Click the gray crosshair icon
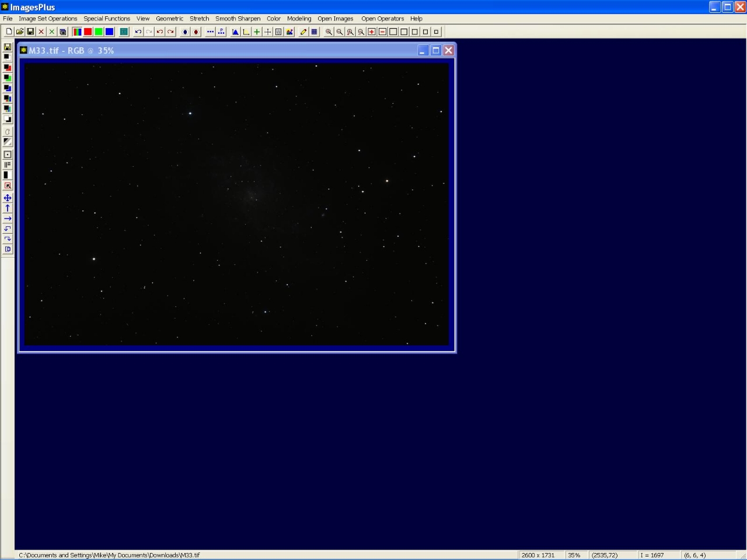 pos(268,32)
